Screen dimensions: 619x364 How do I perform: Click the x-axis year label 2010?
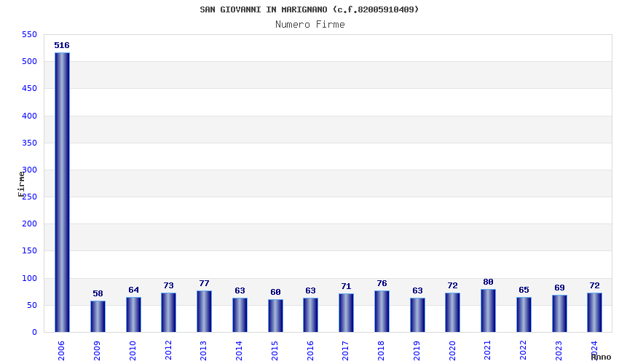[133, 351]
